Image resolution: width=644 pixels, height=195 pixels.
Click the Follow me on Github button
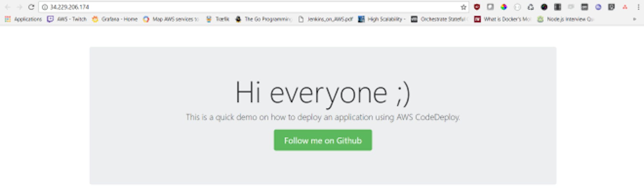(x=323, y=140)
